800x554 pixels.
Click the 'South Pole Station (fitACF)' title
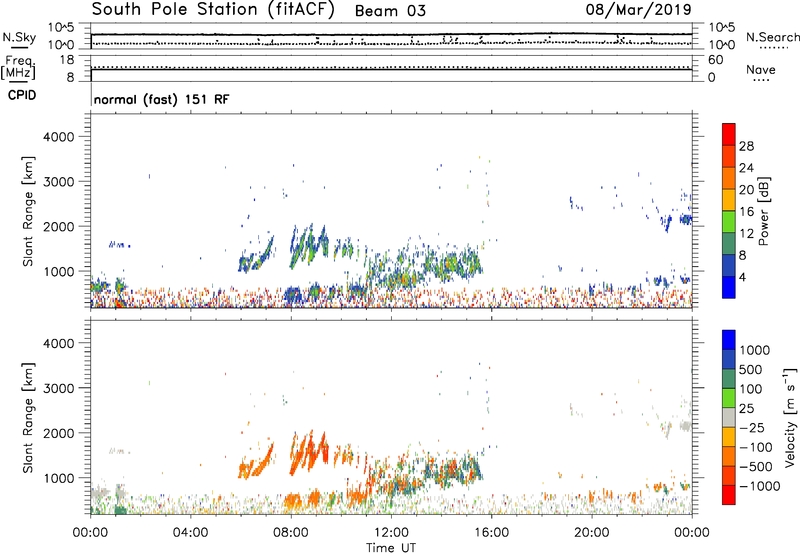click(x=213, y=10)
